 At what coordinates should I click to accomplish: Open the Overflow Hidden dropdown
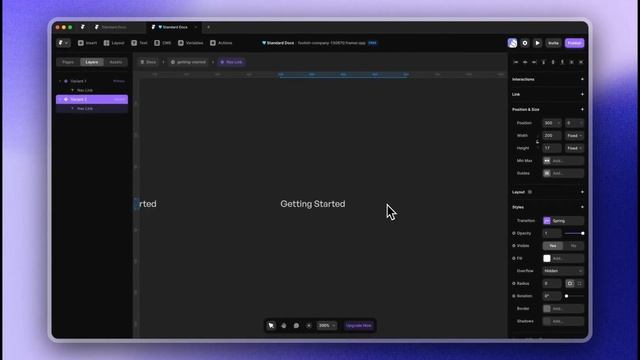click(563, 271)
